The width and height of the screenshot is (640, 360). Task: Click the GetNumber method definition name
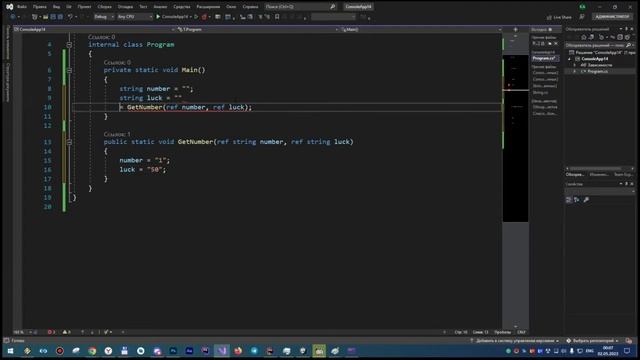pyautogui.click(x=195, y=142)
